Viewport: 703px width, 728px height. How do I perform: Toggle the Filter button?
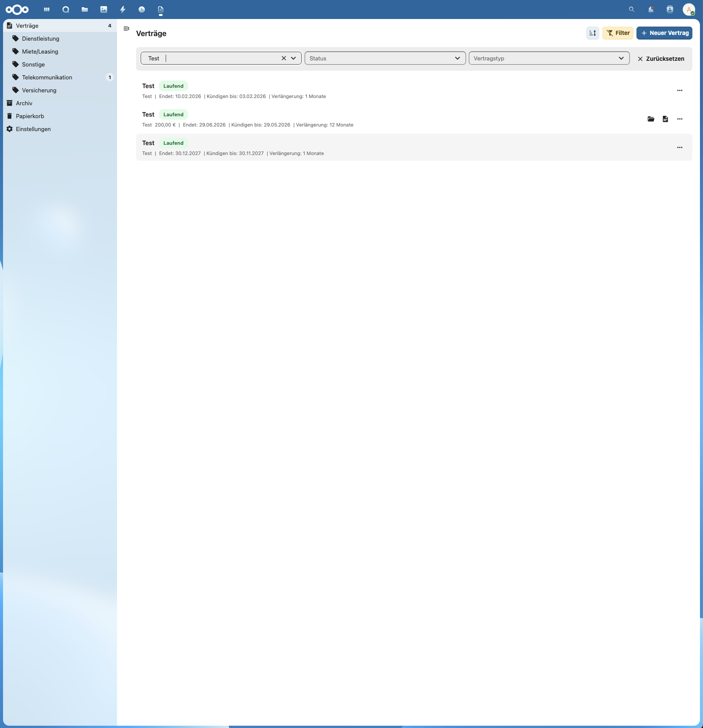pyautogui.click(x=617, y=33)
